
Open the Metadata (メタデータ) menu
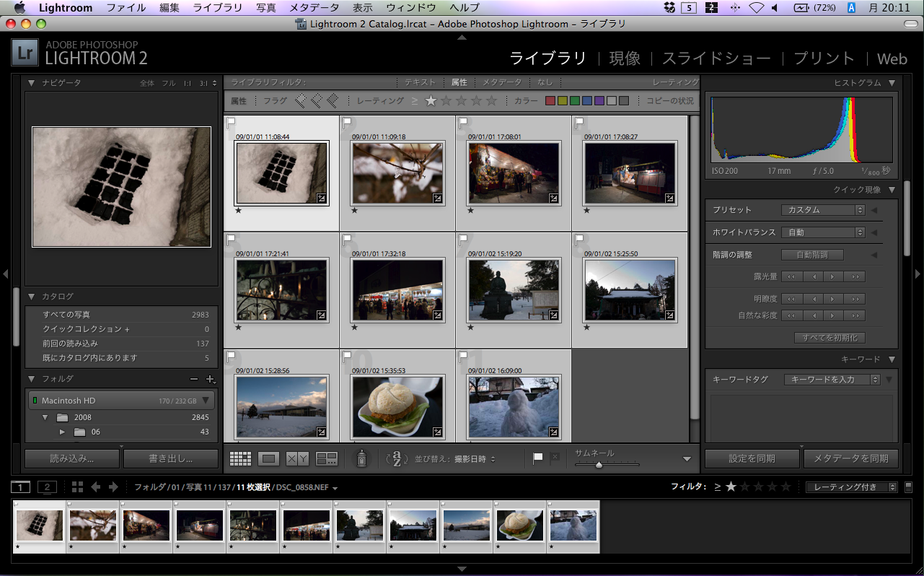(x=314, y=8)
